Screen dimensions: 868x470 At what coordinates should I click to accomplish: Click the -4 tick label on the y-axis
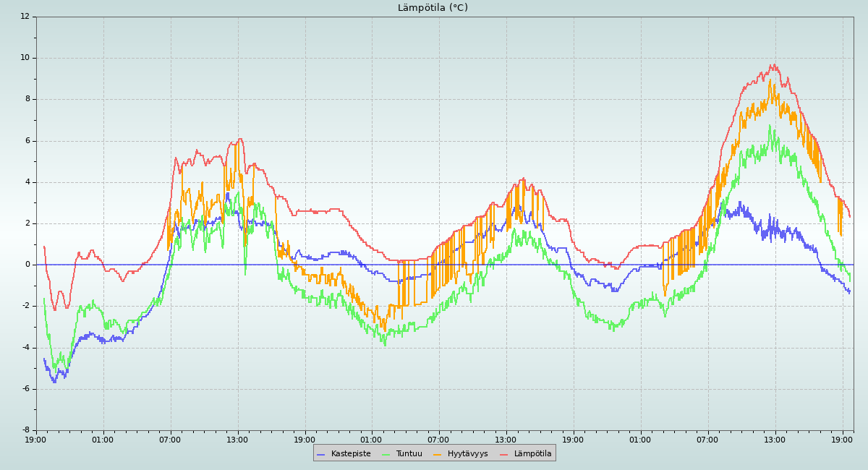25,348
